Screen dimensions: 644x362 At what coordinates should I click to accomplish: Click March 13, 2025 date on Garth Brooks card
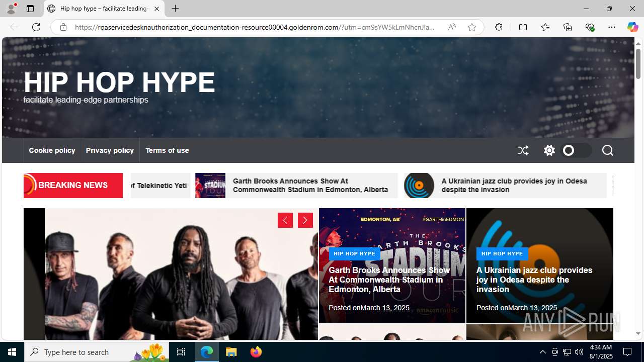385,308
